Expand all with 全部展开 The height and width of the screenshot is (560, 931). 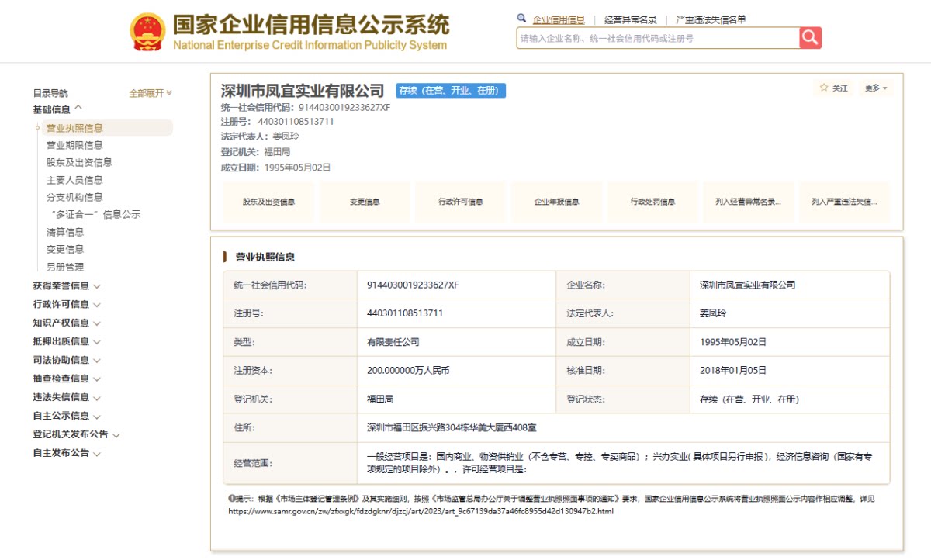[x=151, y=93]
